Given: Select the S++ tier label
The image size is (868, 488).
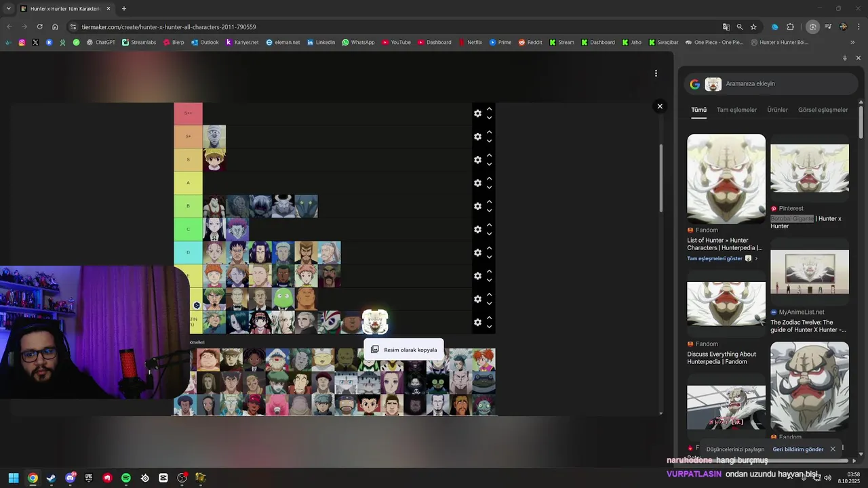Looking at the screenshot, I should [189, 113].
